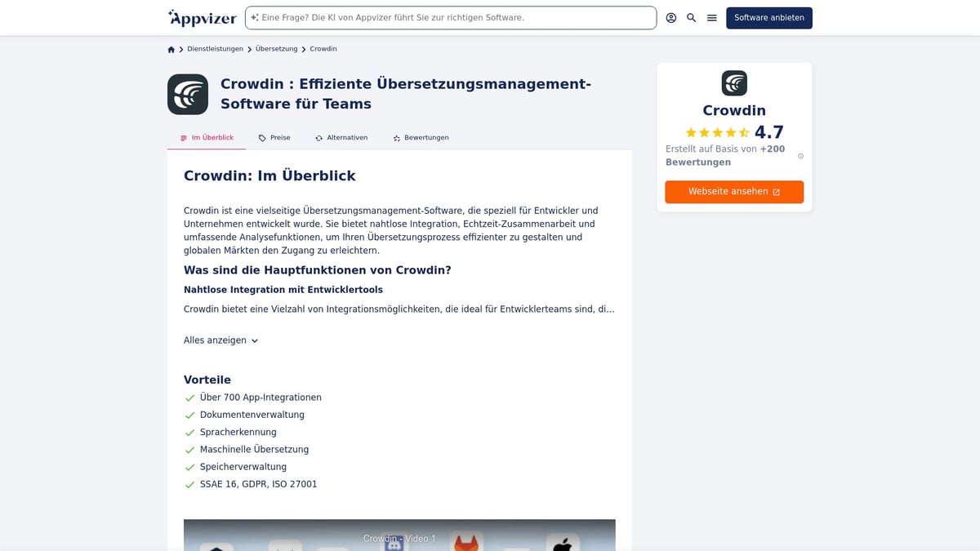Click the SSAE 16, GDPR, ISO 27001 item
Viewport: 980px width, 551px height.
click(x=259, y=484)
